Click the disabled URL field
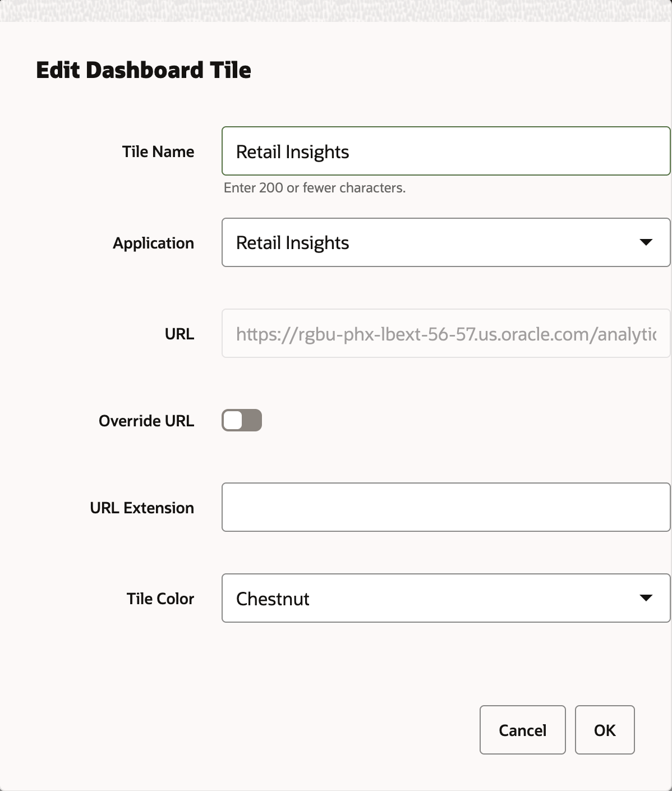This screenshot has width=672, height=791. pos(446,333)
